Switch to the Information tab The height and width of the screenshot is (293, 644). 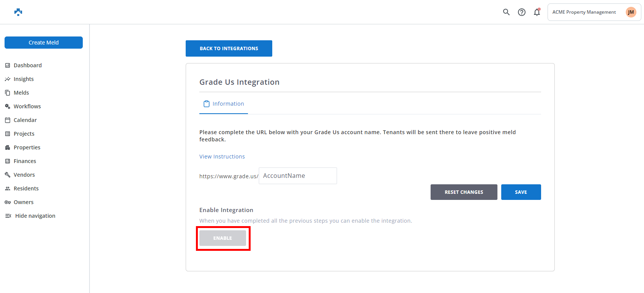(x=224, y=104)
